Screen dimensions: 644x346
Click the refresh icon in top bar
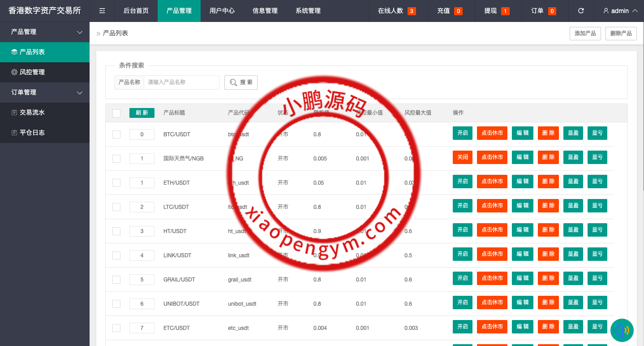click(x=581, y=11)
